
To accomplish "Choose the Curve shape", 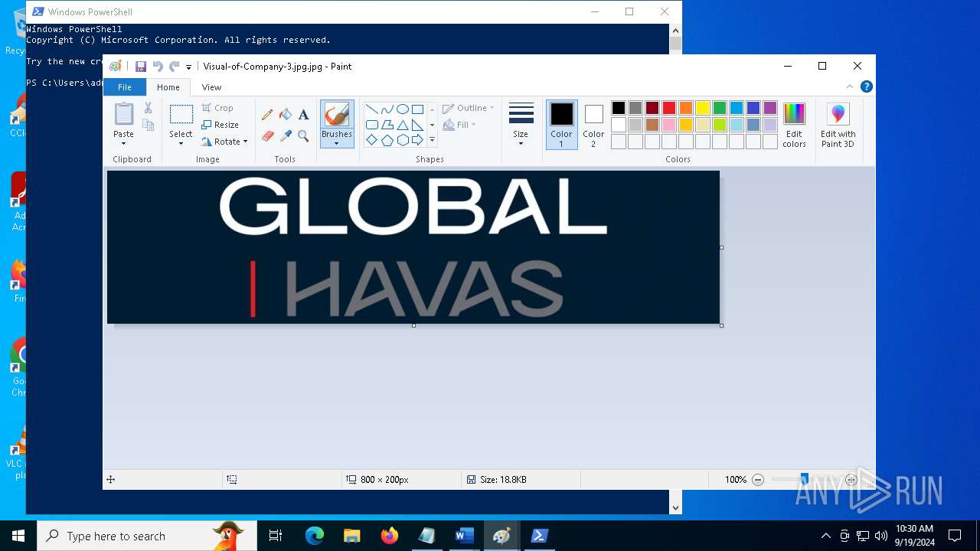I will [387, 109].
